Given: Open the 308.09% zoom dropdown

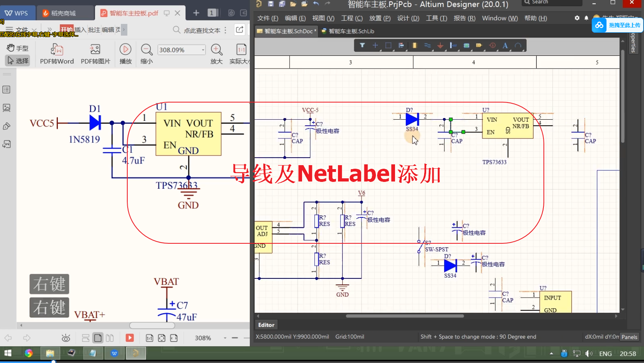Looking at the screenshot, I should coord(203,50).
